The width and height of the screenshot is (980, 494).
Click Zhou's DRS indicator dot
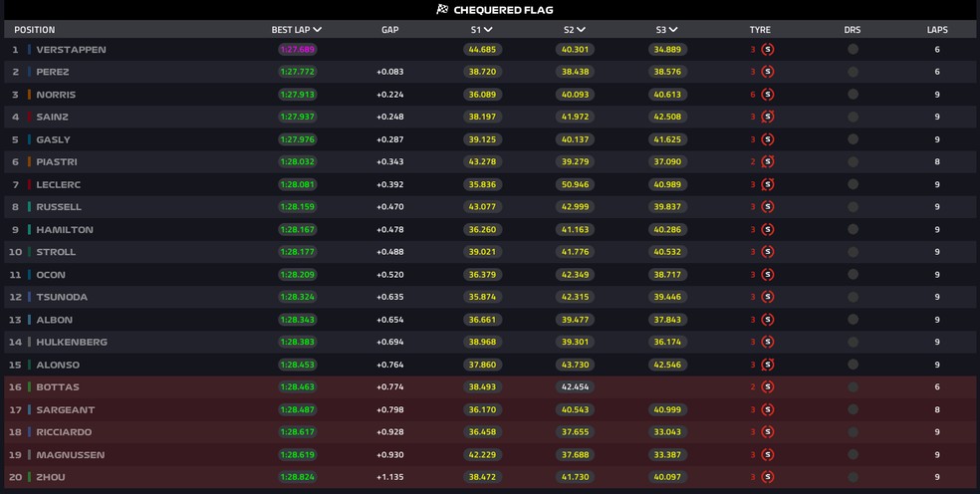853,477
